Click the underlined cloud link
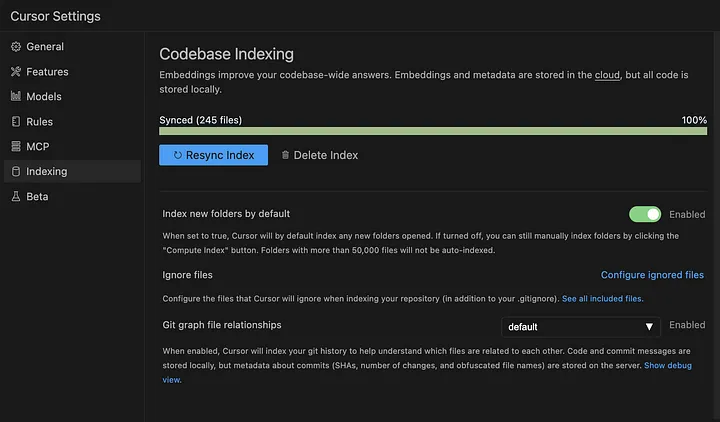Viewport: 720px width, 422px height. pos(607,75)
